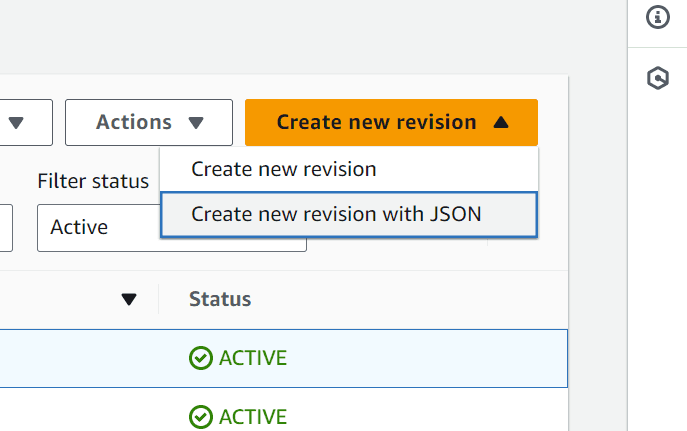Click the sort arrow in table header

coord(128,299)
